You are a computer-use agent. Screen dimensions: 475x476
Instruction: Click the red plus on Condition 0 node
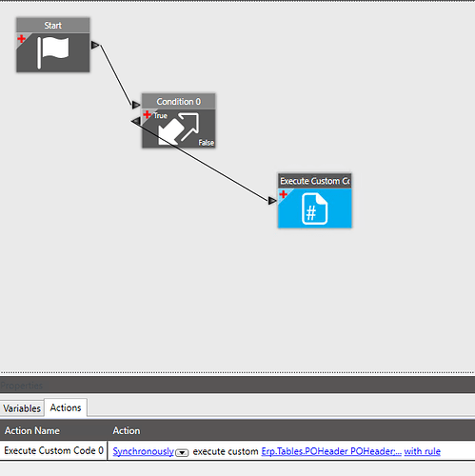(x=147, y=114)
